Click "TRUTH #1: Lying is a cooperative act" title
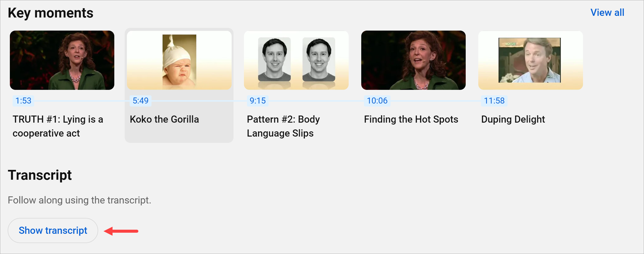 58,126
